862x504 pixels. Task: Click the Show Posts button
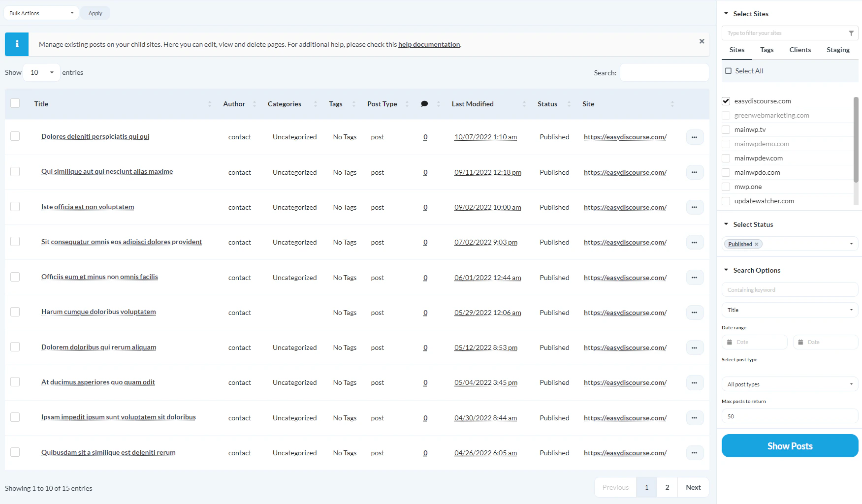pyautogui.click(x=790, y=446)
